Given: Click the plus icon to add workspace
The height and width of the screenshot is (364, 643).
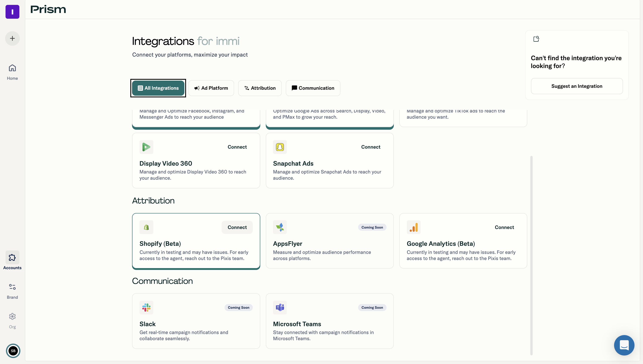Looking at the screenshot, I should pyautogui.click(x=12, y=38).
